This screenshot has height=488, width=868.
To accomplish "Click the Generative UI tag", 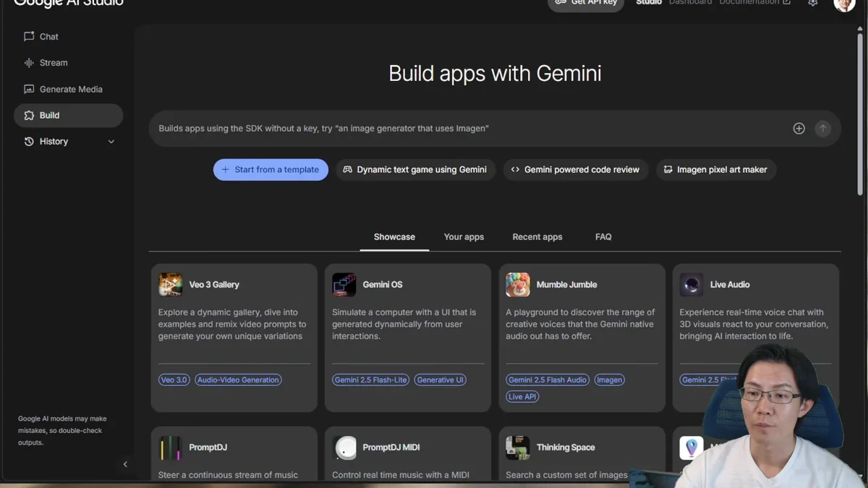I will click(441, 380).
